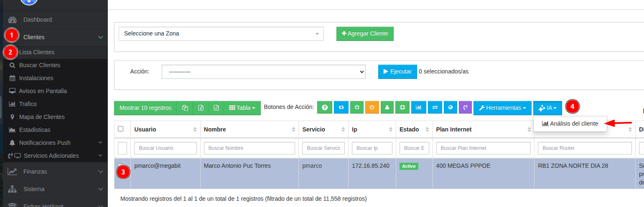Click the blue retweet arrows action button
Screen dimensions: 644x207
pos(341,108)
